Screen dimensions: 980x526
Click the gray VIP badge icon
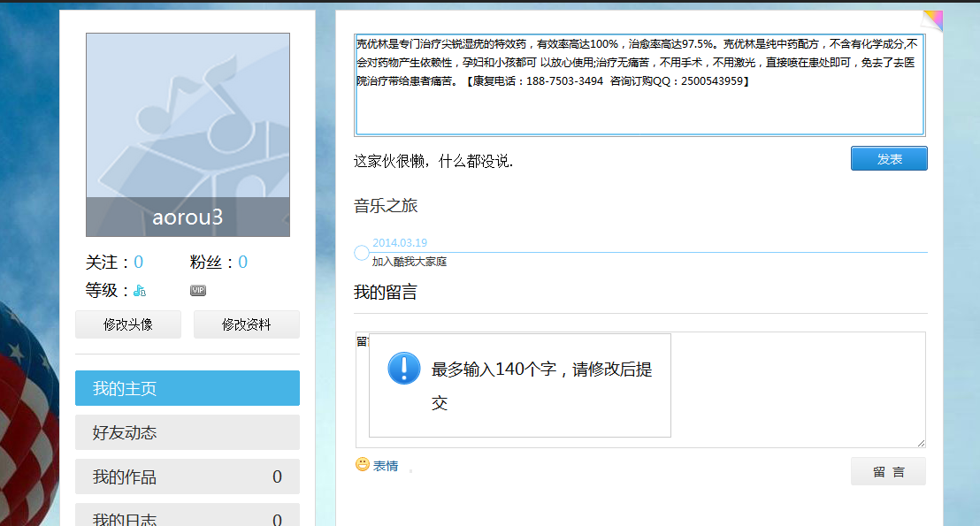tap(198, 290)
